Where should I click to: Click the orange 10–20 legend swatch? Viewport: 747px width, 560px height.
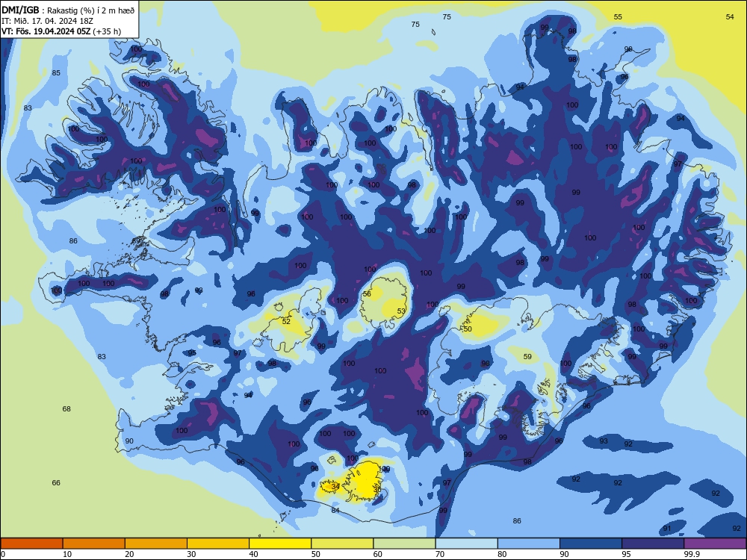point(94,544)
